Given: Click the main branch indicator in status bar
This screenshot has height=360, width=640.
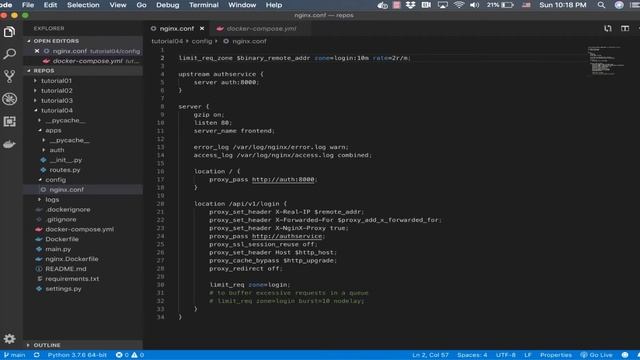Looking at the screenshot, I should (x=14, y=355).
